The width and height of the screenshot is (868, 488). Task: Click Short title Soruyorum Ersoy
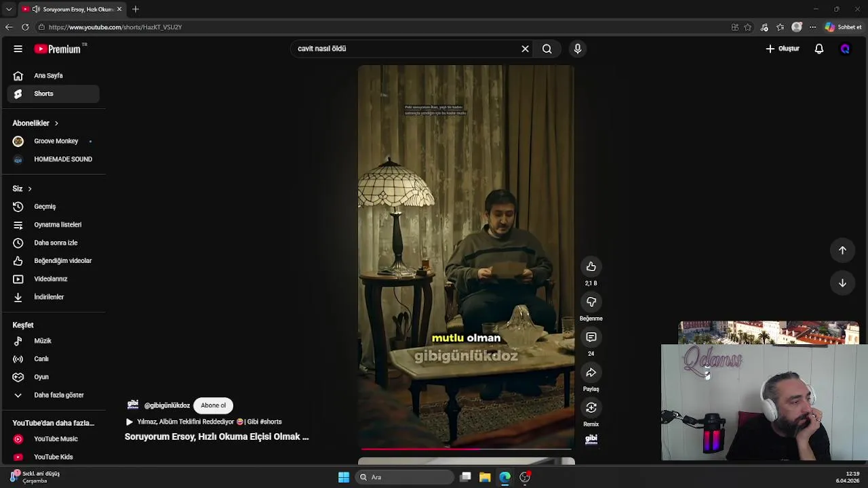pyautogui.click(x=216, y=437)
